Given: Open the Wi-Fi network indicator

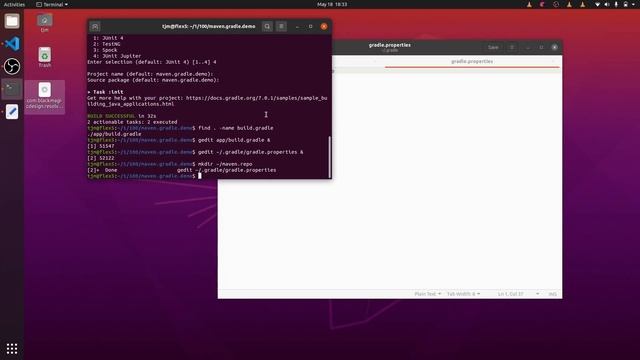Looking at the screenshot, I should (598, 4).
